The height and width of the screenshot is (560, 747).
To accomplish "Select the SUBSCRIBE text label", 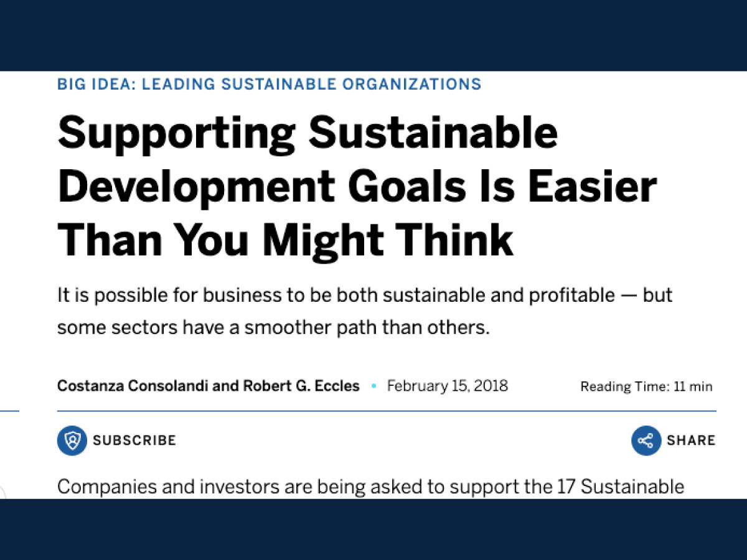I will click(x=134, y=441).
